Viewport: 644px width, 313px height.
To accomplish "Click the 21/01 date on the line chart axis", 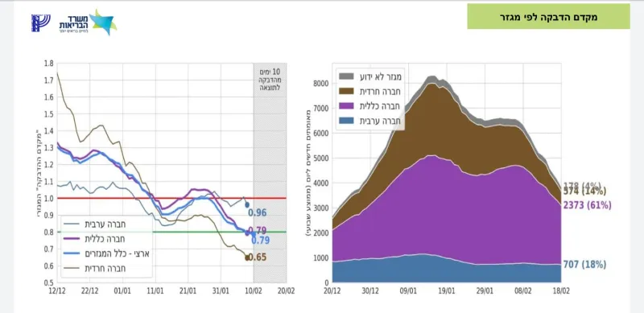I will [188, 291].
